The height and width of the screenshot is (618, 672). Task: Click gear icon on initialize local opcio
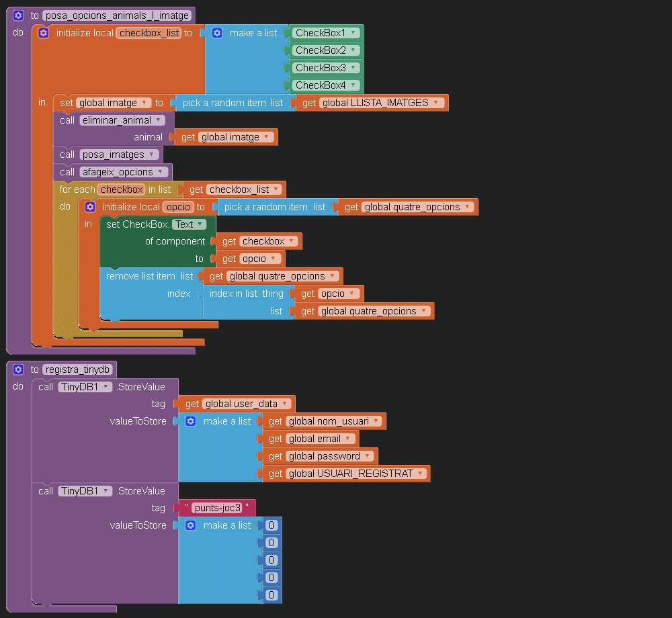click(90, 207)
